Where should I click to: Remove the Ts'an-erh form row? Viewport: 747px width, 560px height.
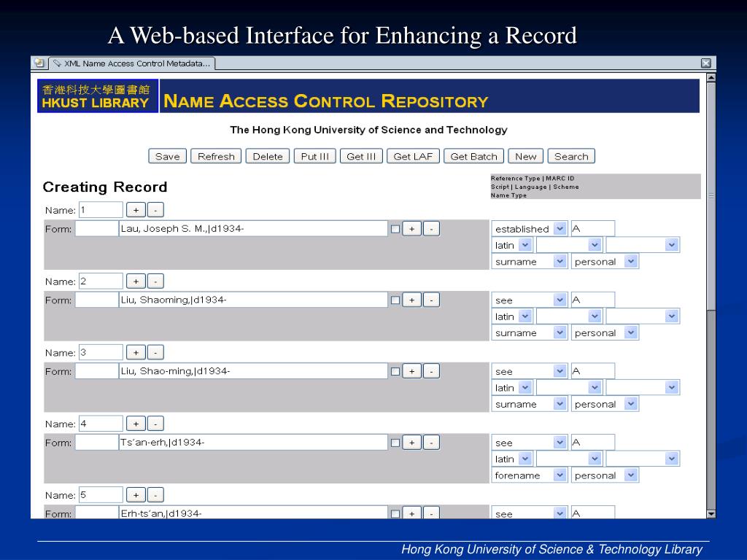[431, 443]
